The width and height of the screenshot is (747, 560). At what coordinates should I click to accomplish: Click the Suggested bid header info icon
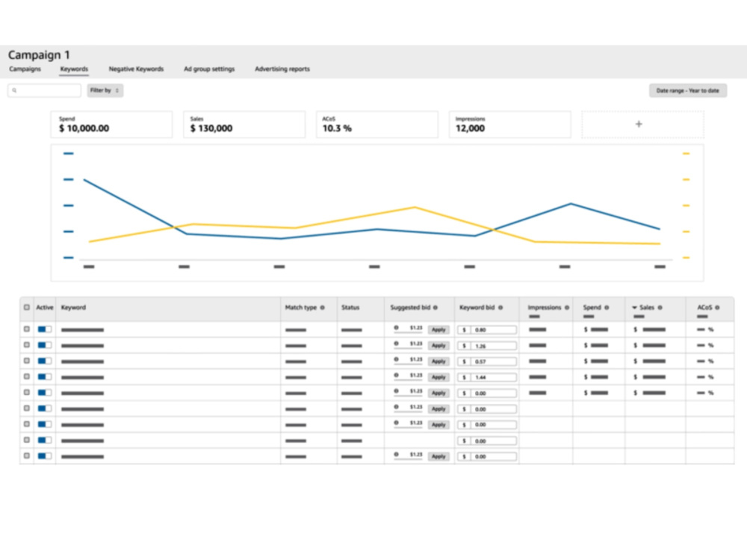(436, 308)
